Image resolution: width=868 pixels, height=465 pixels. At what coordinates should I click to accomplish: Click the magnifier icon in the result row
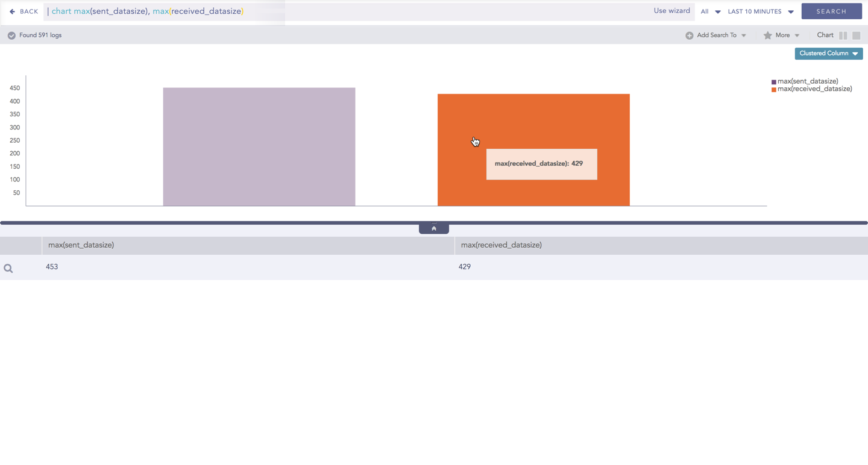(8, 269)
